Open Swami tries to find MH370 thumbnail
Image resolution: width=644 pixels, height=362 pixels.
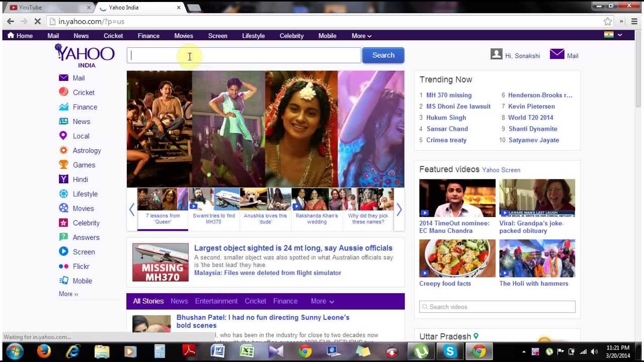point(214,199)
